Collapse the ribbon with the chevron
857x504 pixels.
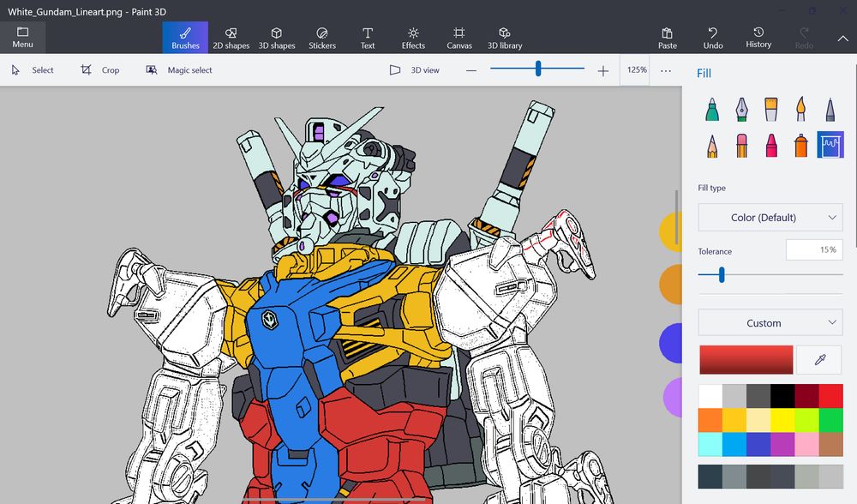842,39
